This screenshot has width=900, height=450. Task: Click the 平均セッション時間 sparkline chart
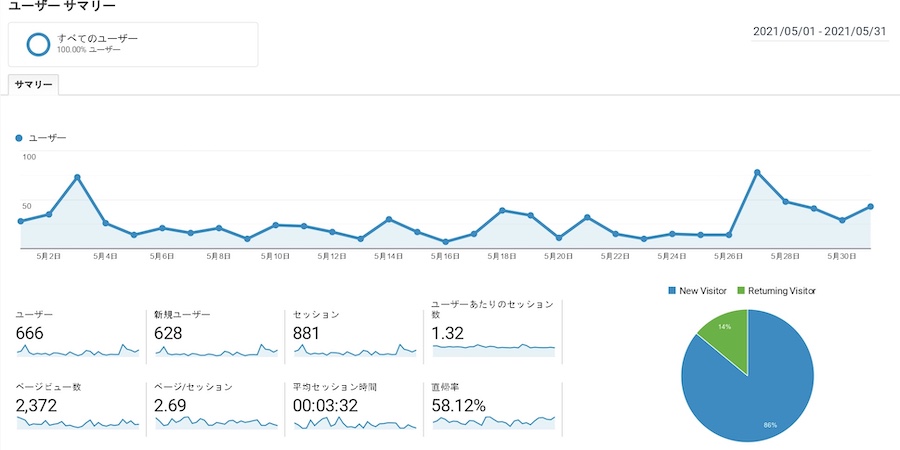point(354,422)
